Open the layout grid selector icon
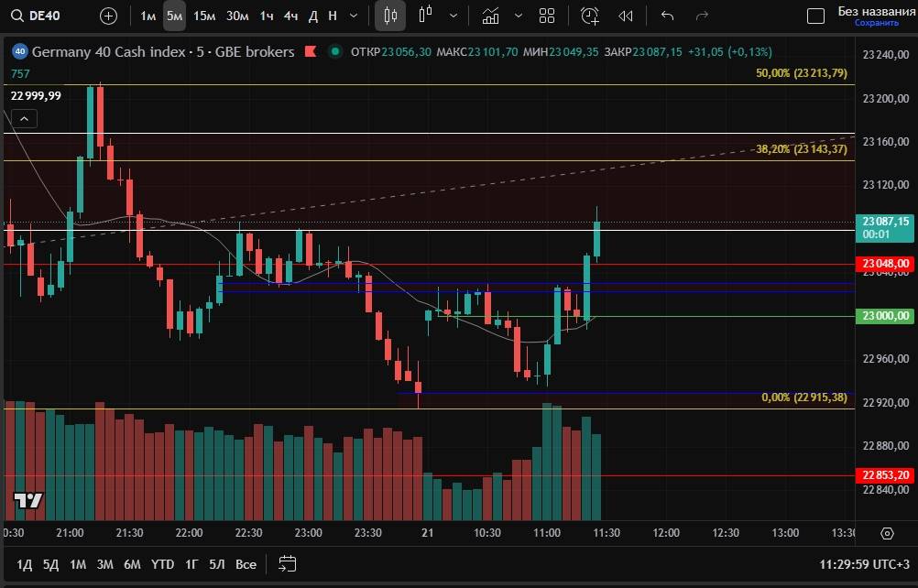Image resolution: width=918 pixels, height=588 pixels. click(547, 16)
